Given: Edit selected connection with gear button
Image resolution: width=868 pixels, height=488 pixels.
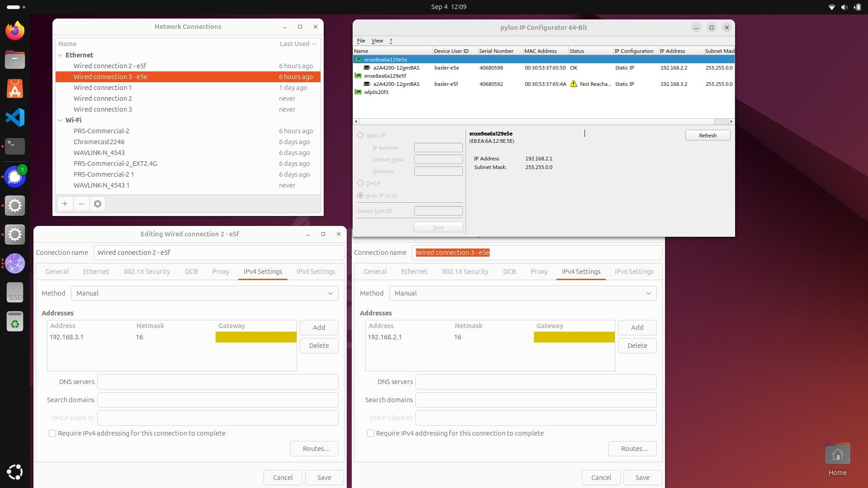Looking at the screenshot, I should point(98,204).
